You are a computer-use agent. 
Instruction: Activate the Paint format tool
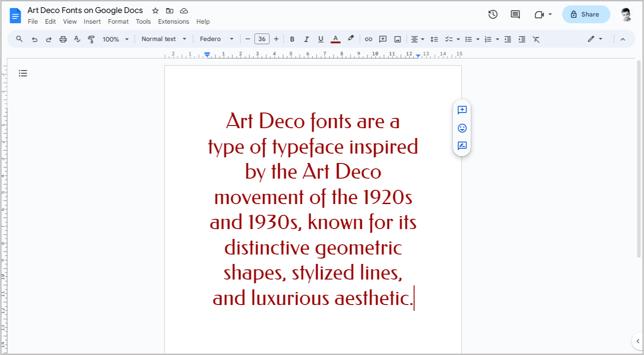pos(91,39)
